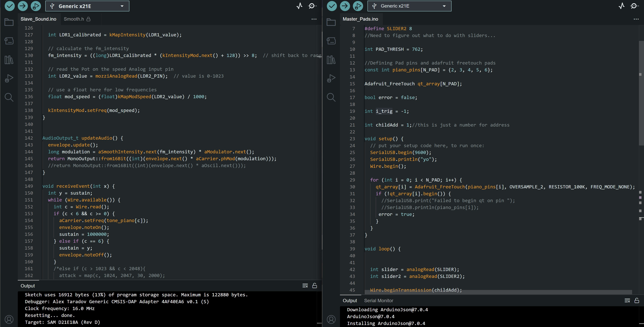Select Master_Pads.ino tab
This screenshot has height=327, width=644.
(x=360, y=19)
